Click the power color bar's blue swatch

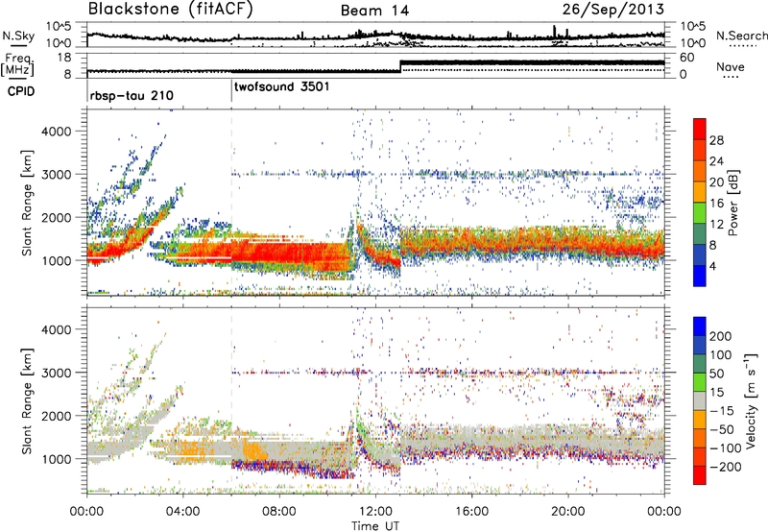click(x=700, y=276)
